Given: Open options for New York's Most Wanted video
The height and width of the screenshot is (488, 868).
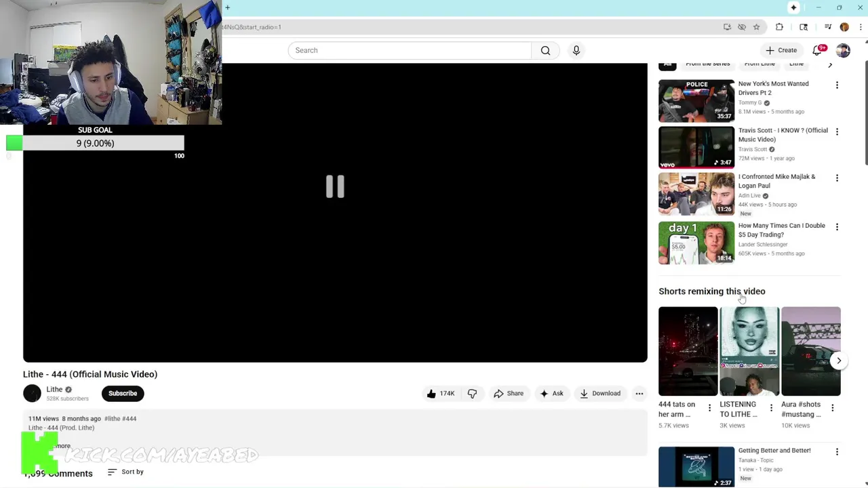Looking at the screenshot, I should tap(837, 85).
